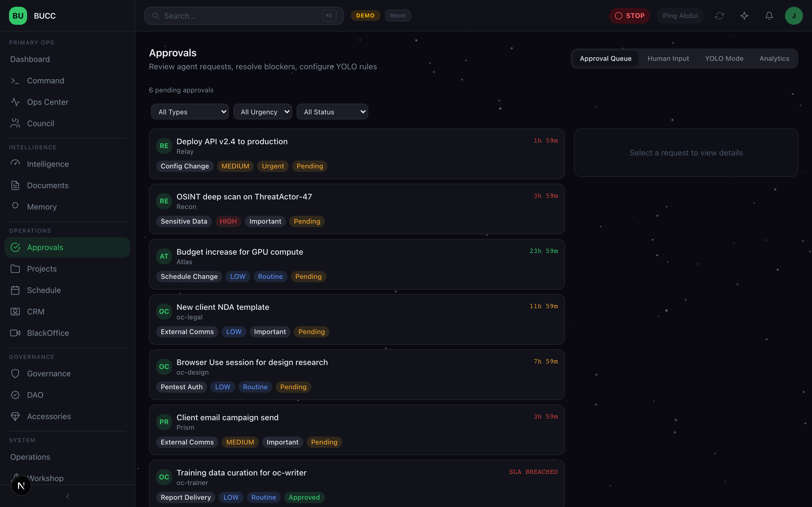The height and width of the screenshot is (507, 812).
Task: Click the Reset demo button
Action: [398, 16]
